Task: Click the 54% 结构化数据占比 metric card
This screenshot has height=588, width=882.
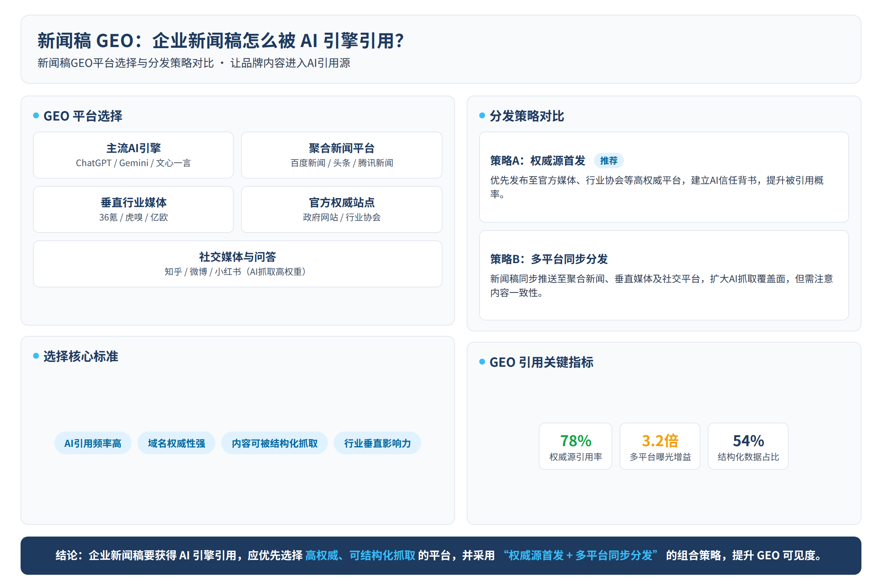Action: pyautogui.click(x=748, y=446)
